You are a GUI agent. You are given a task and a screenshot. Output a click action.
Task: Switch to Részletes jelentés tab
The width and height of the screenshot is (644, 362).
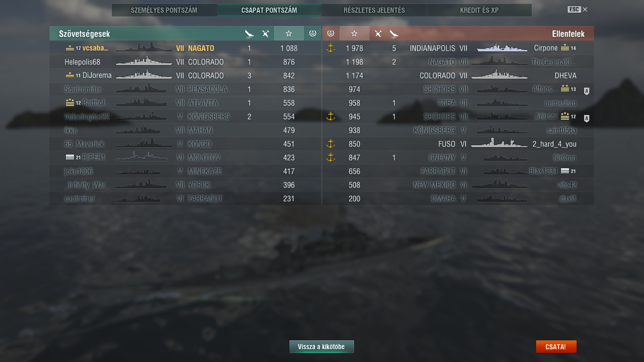[x=374, y=10]
